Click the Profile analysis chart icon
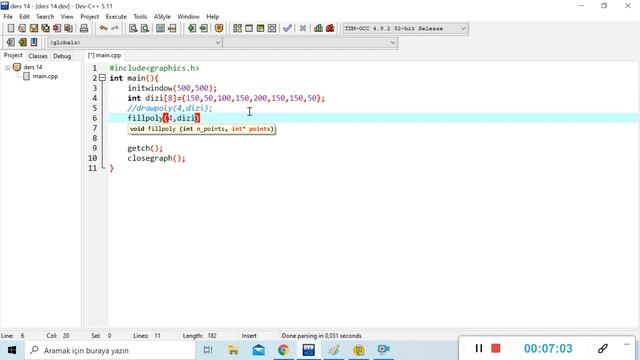 coord(318,28)
